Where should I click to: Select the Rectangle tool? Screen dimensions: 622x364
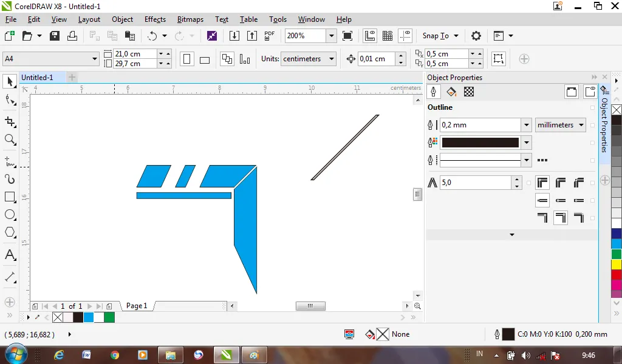pos(10,197)
